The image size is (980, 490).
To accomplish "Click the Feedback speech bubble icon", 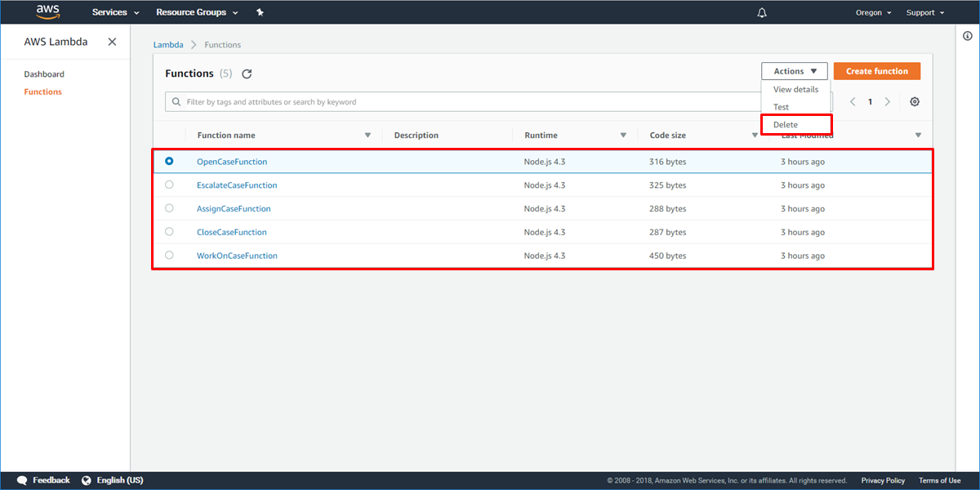I will click(22, 480).
